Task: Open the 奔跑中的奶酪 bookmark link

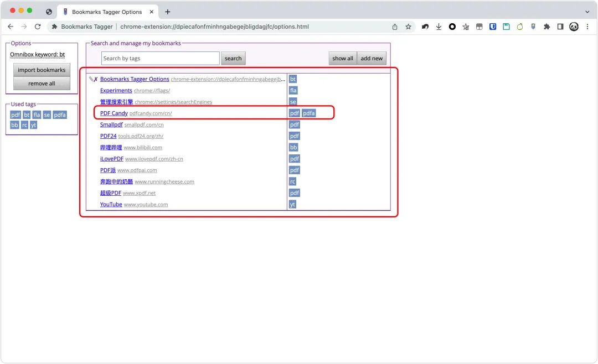Action: coord(116,182)
